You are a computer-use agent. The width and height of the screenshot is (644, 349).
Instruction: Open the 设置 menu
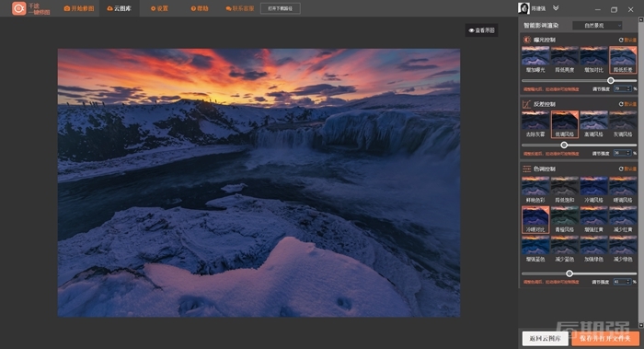tap(159, 8)
